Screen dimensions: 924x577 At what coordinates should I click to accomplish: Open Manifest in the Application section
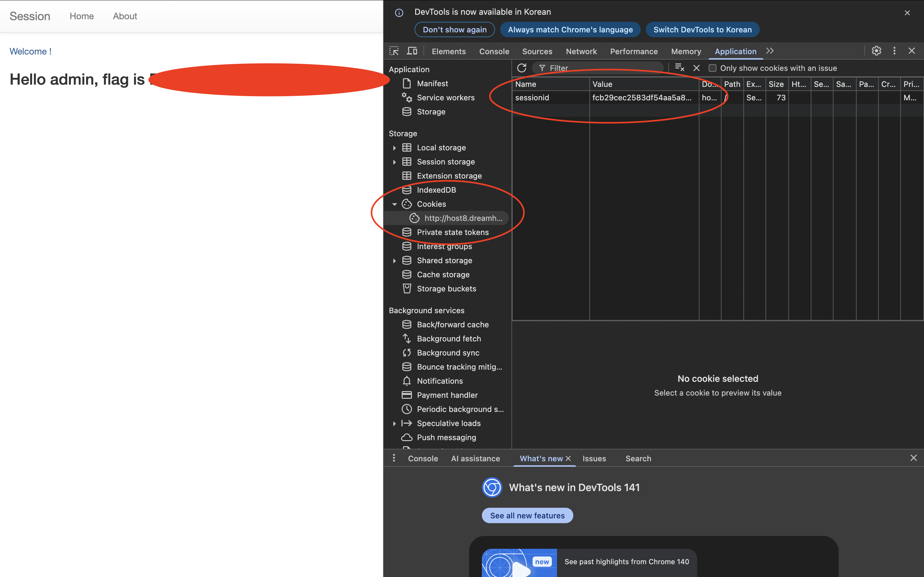(432, 83)
